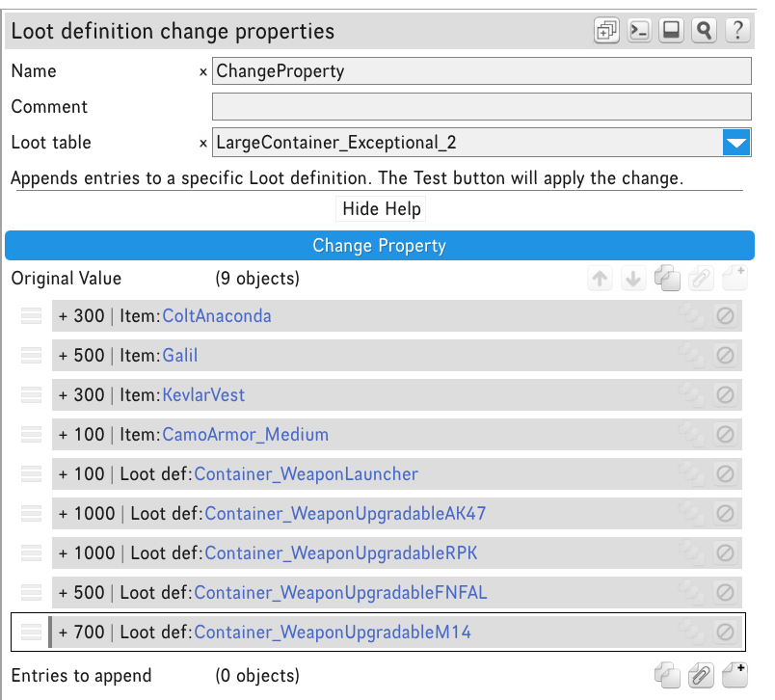Image resolution: width=775 pixels, height=700 pixels.
Task: Select the '+ 700' weight on the WeaponUpgradableM14 row
Action: click(82, 633)
